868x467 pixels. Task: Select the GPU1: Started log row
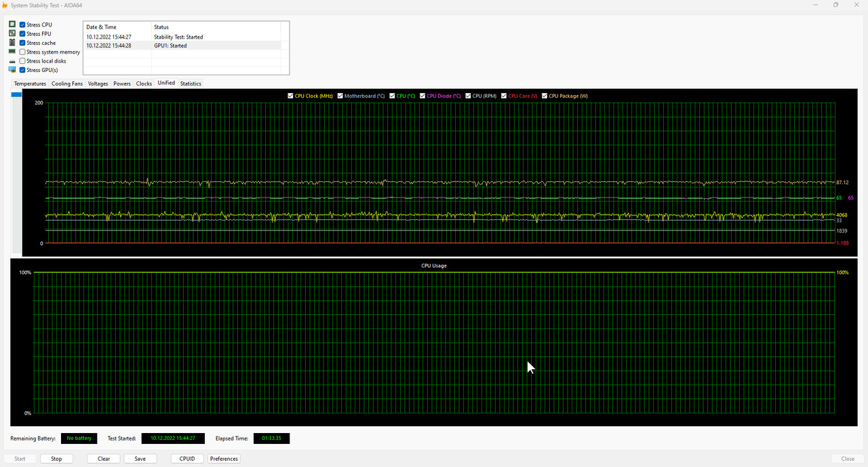(x=182, y=45)
